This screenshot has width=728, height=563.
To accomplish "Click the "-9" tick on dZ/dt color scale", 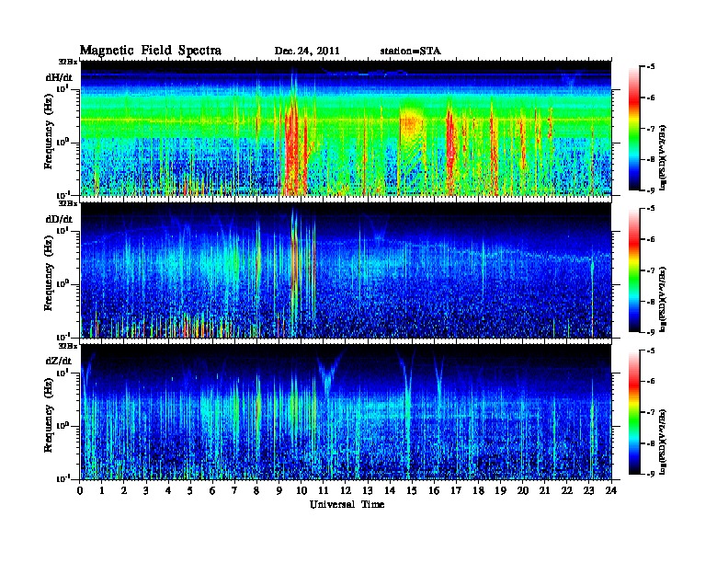I will pos(651,474).
